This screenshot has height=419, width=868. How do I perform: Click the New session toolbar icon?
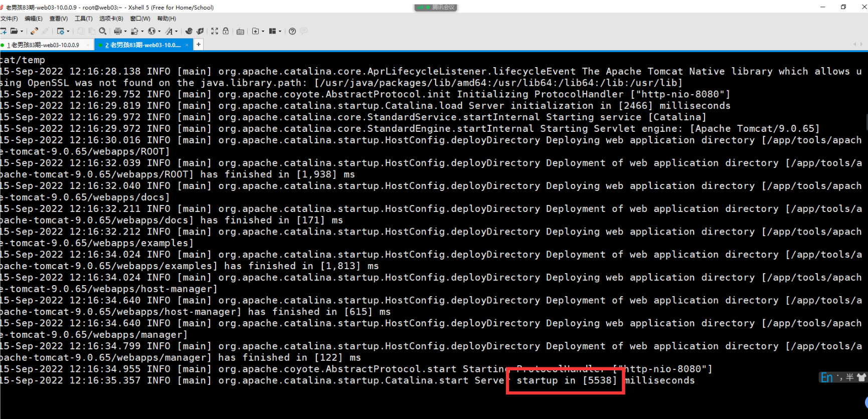pyautogui.click(x=3, y=31)
